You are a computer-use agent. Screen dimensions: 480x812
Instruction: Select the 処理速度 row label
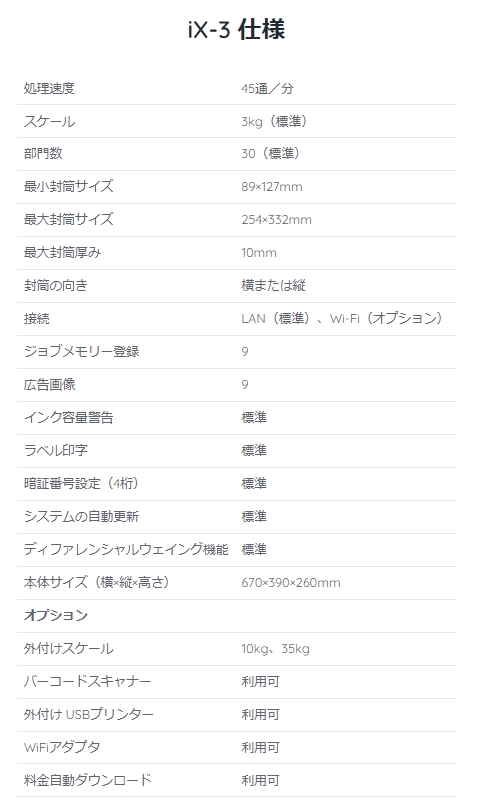(x=49, y=89)
